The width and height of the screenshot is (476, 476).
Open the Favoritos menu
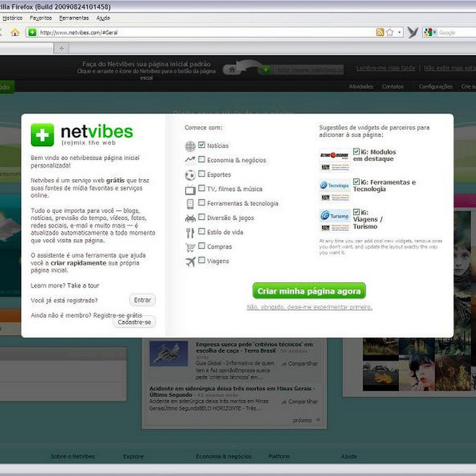pos(41,18)
